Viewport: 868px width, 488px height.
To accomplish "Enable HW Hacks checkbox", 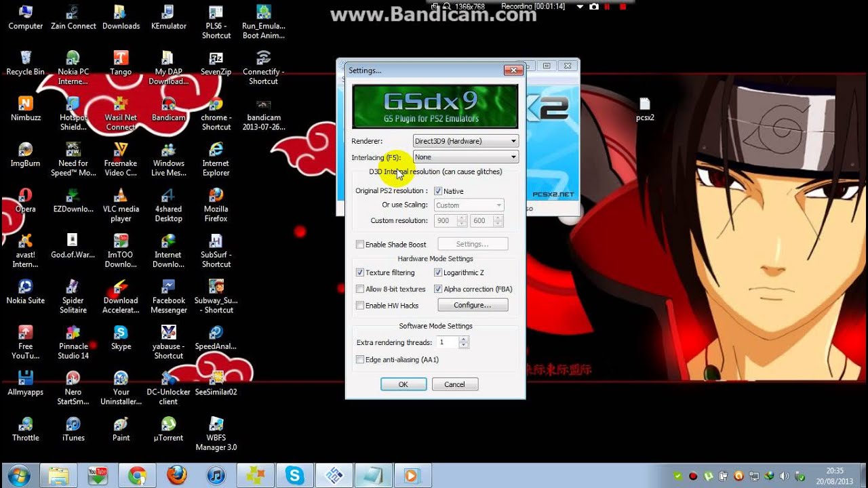I will point(360,306).
